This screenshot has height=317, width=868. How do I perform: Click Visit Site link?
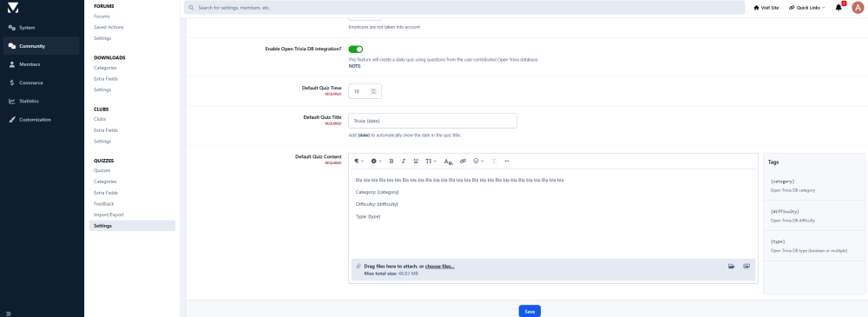pyautogui.click(x=766, y=8)
